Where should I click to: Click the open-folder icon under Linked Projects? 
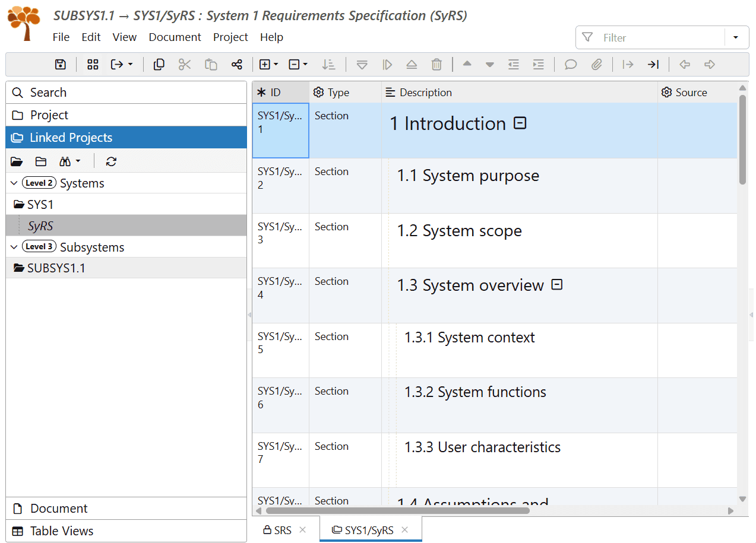click(17, 161)
